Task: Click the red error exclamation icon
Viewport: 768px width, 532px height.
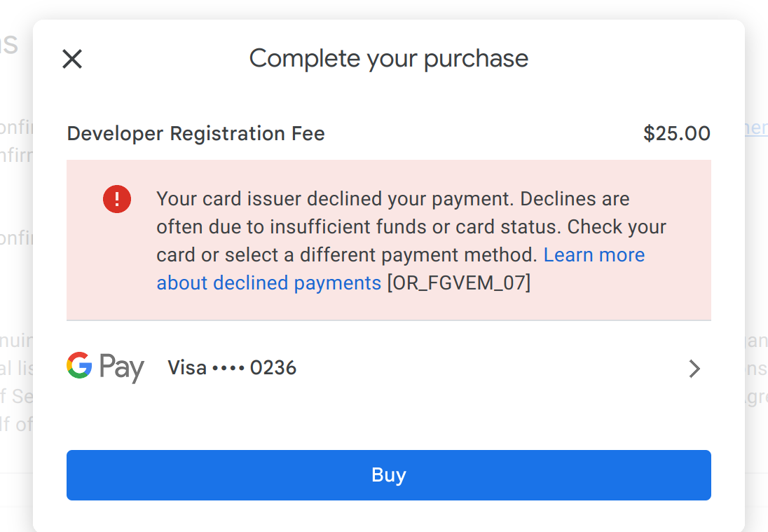Action: click(116, 199)
